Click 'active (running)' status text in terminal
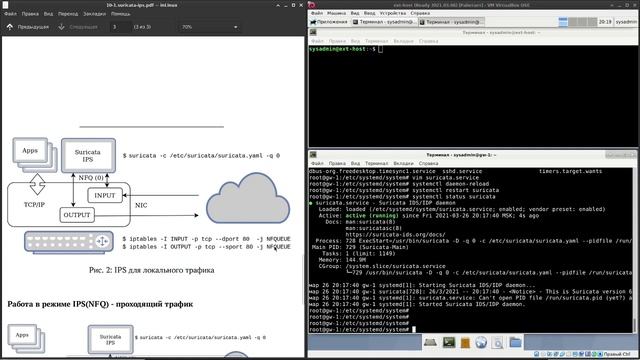 click(371, 216)
